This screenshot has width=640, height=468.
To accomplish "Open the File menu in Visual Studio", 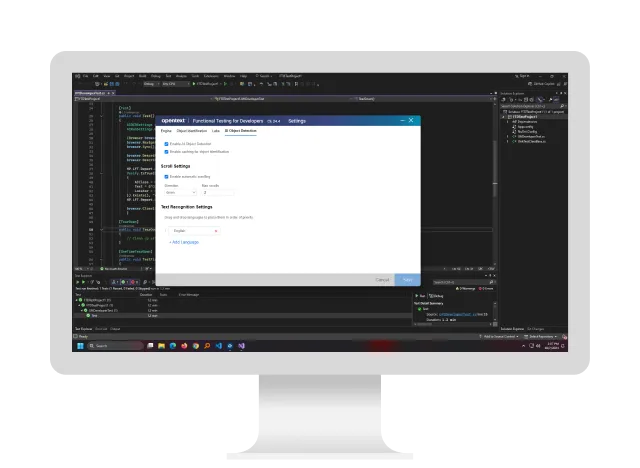I will tap(86, 76).
